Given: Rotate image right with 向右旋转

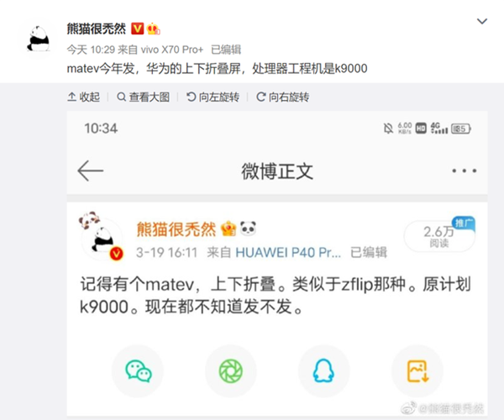Looking at the screenshot, I should point(282,97).
